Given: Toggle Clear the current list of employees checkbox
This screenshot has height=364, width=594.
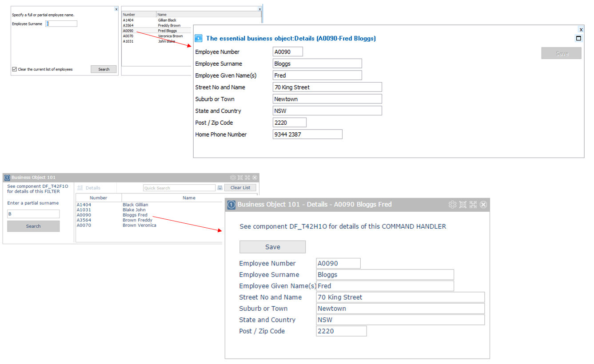Looking at the screenshot, I should tap(15, 69).
